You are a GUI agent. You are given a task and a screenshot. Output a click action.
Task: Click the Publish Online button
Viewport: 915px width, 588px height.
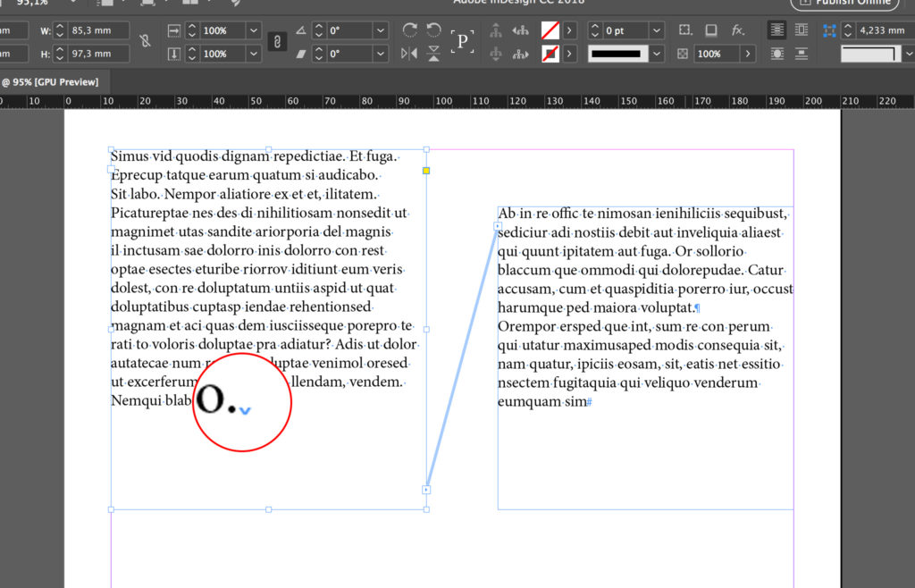tap(844, 3)
